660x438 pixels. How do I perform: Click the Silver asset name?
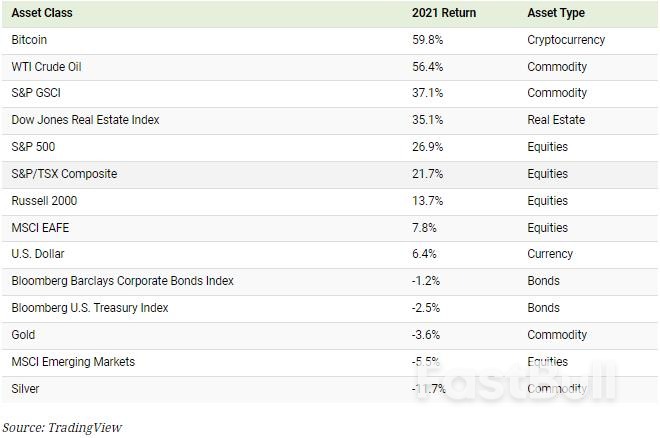click(x=25, y=388)
